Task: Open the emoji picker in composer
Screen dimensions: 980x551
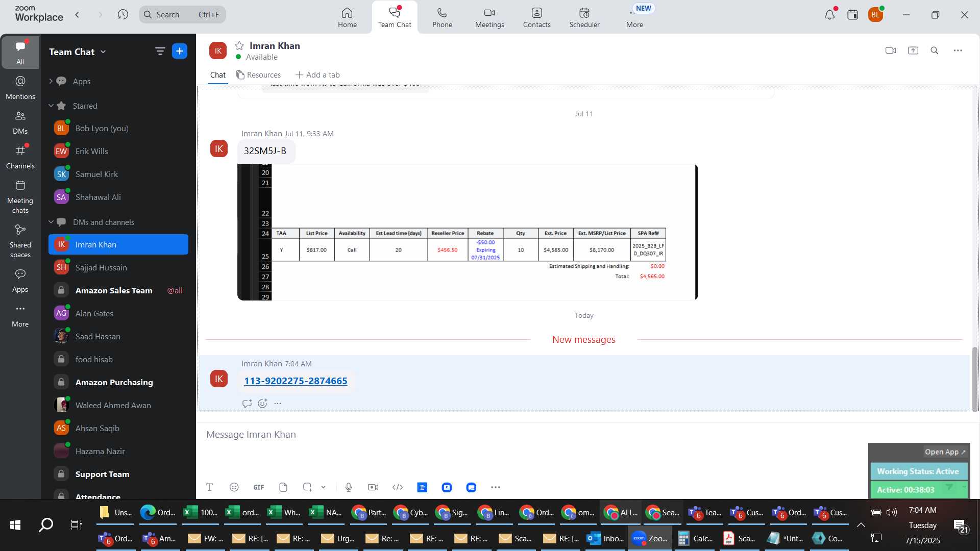Action: pyautogui.click(x=234, y=487)
